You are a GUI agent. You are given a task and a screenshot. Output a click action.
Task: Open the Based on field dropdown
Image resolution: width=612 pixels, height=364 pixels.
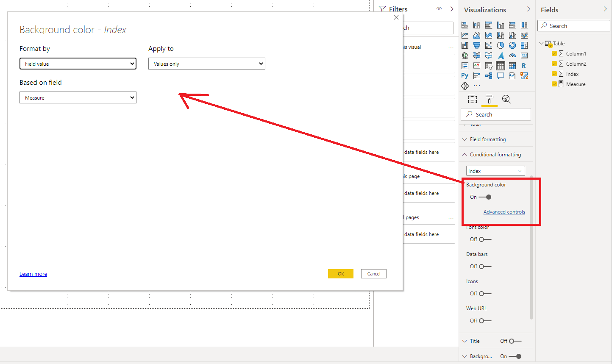pos(78,97)
